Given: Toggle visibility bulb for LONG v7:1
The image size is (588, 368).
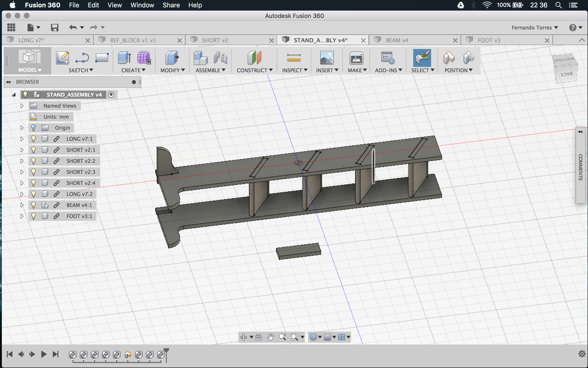Looking at the screenshot, I should coord(34,139).
